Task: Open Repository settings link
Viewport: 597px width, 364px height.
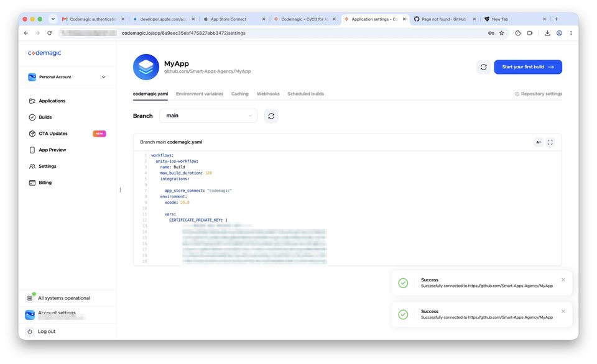Action: [539, 94]
